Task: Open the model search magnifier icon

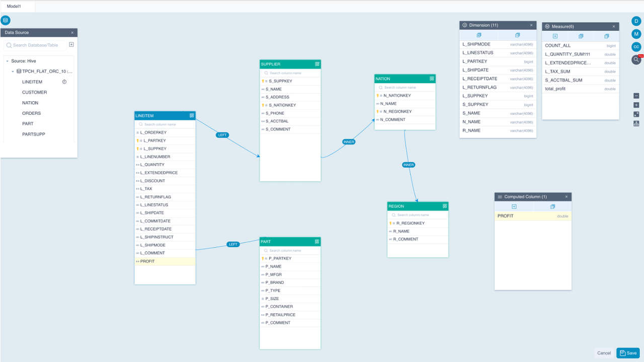Action: (x=636, y=59)
